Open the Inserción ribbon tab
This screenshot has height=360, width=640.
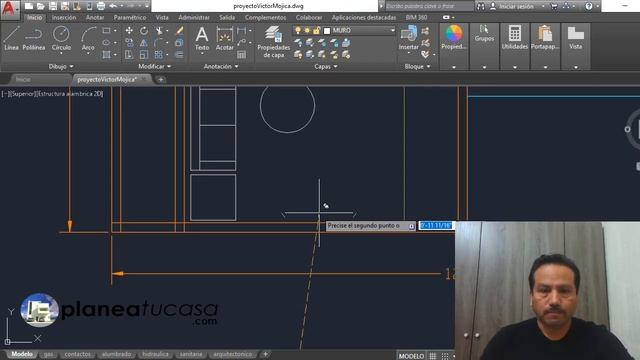(64, 18)
